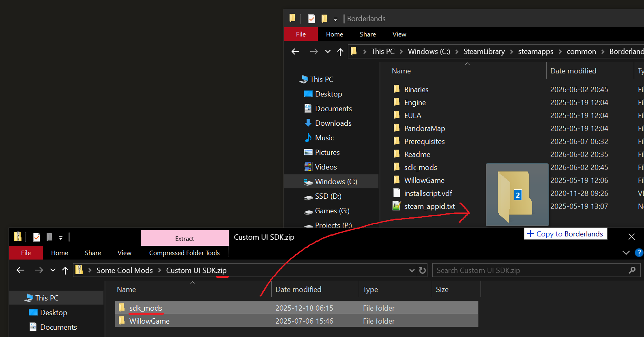Open File menu in Borderlands window
Viewport: 644px width, 337px height.
(301, 34)
